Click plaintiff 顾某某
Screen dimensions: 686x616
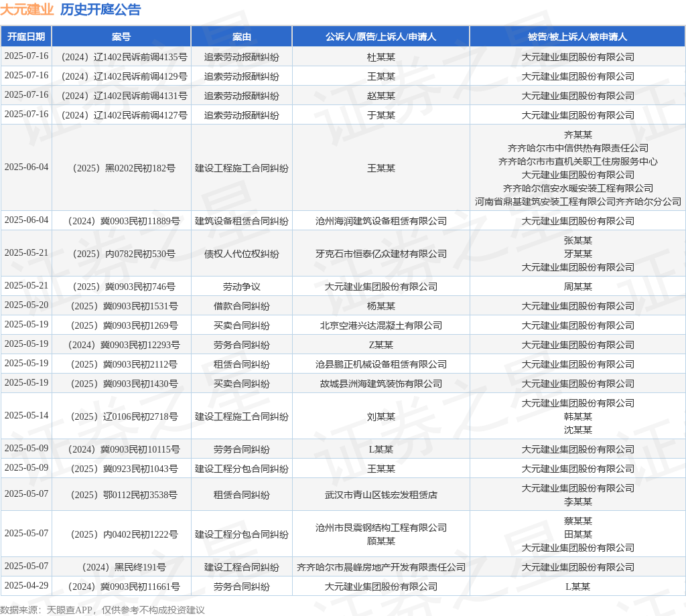(x=381, y=541)
